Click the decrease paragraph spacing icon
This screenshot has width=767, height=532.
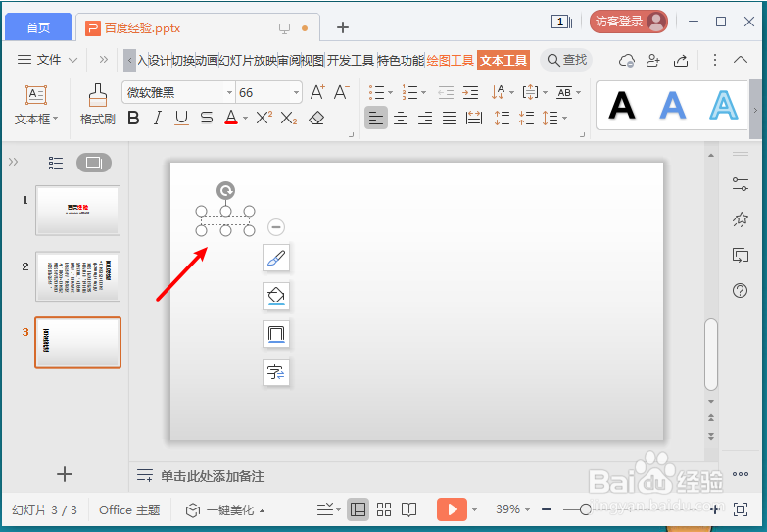[526, 118]
